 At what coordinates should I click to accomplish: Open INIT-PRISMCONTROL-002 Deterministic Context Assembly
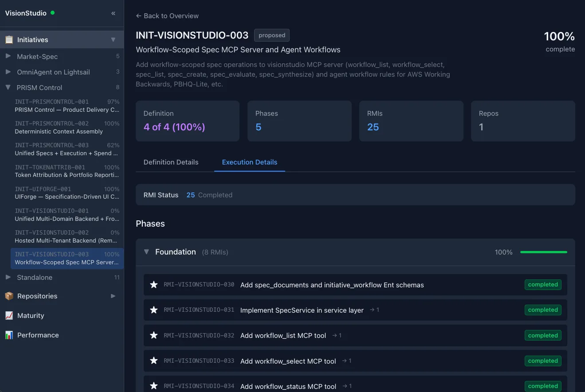coord(67,127)
